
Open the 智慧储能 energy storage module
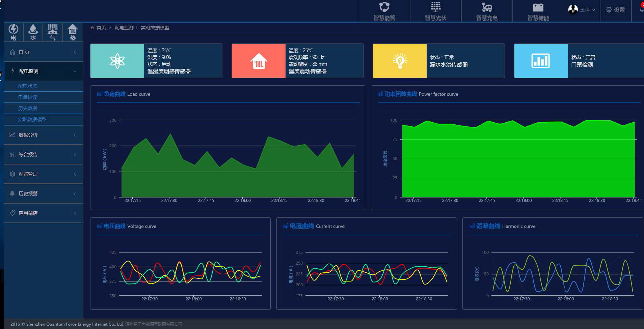pyautogui.click(x=538, y=11)
